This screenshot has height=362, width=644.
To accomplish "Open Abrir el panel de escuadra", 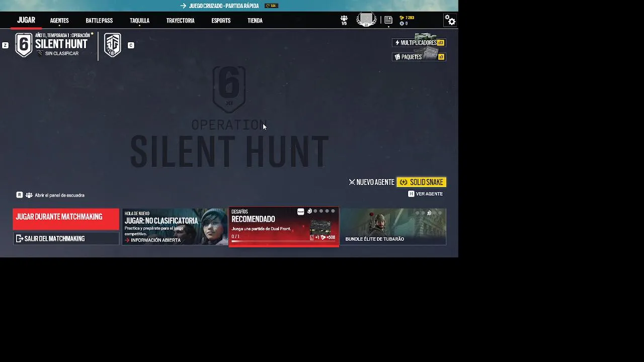I will click(59, 195).
